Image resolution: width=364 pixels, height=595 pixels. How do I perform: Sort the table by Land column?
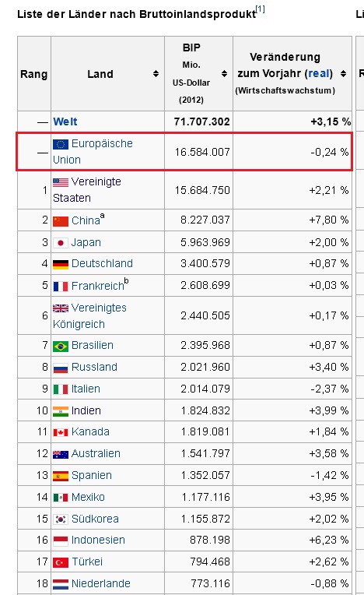(x=156, y=74)
